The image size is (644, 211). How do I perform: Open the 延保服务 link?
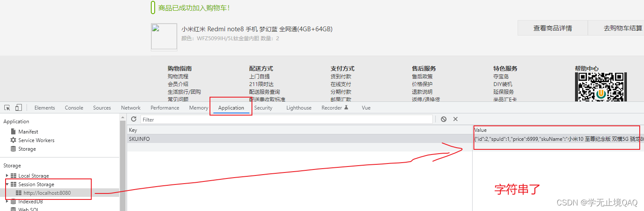(504, 92)
